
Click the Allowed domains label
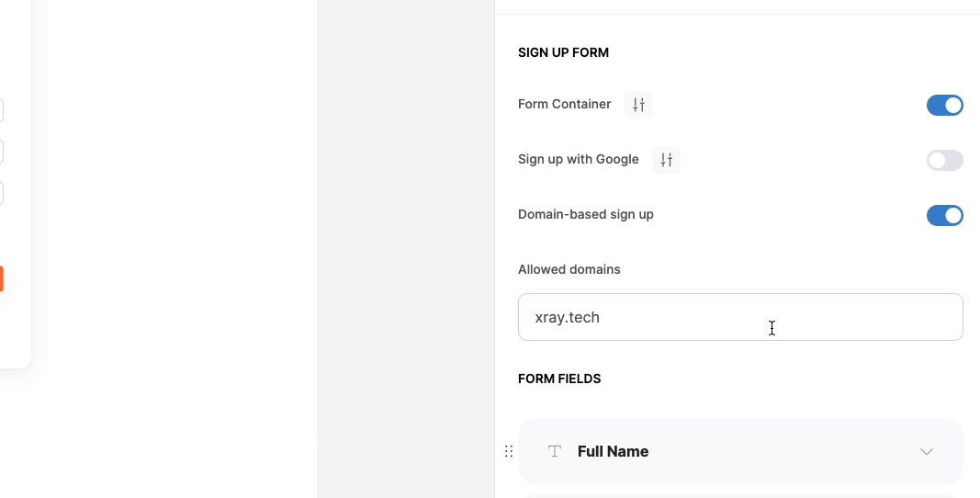(x=569, y=269)
